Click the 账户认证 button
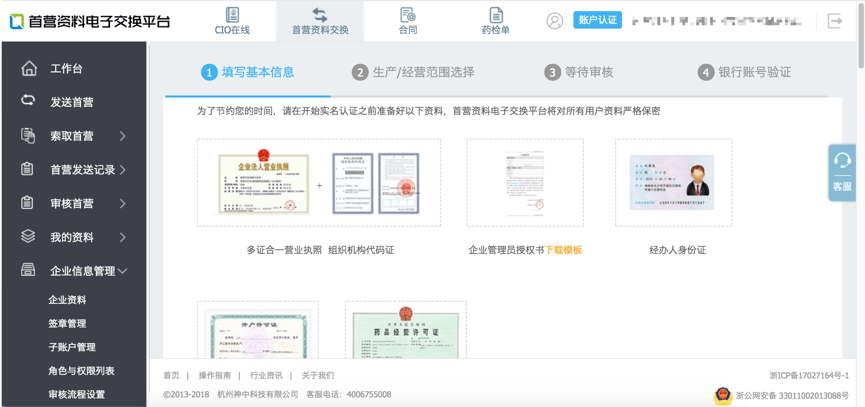 [597, 20]
